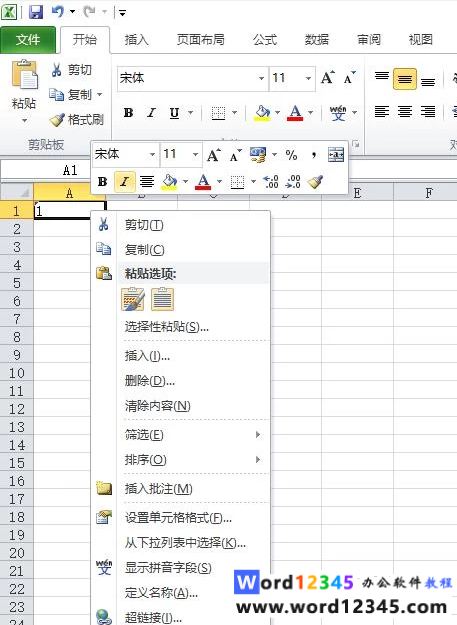Click the values-only paste option icon
This screenshot has width=457, height=625.
163,299
